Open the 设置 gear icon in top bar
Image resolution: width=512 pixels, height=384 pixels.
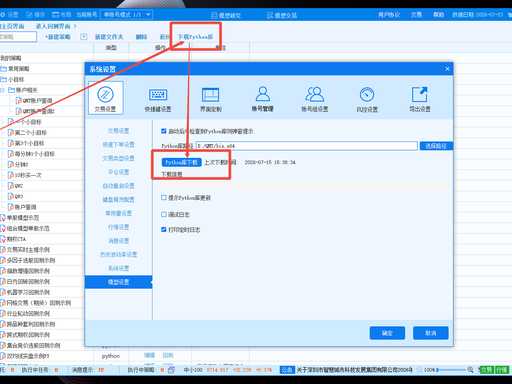coord(3,15)
